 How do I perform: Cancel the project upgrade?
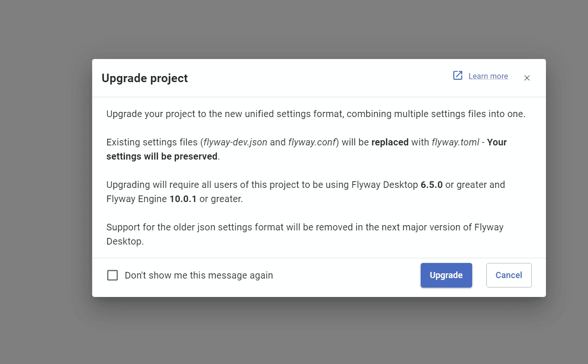pos(509,275)
